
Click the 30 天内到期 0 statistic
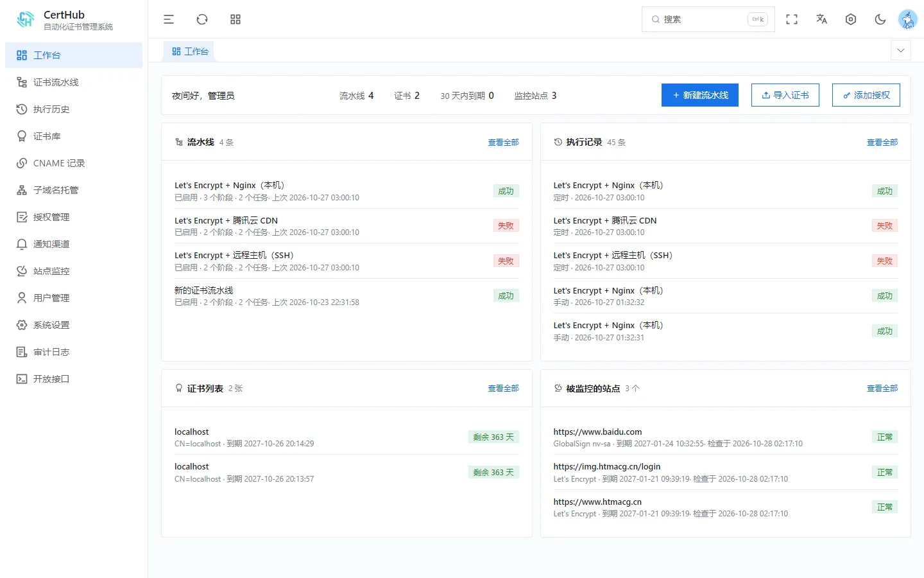(467, 96)
